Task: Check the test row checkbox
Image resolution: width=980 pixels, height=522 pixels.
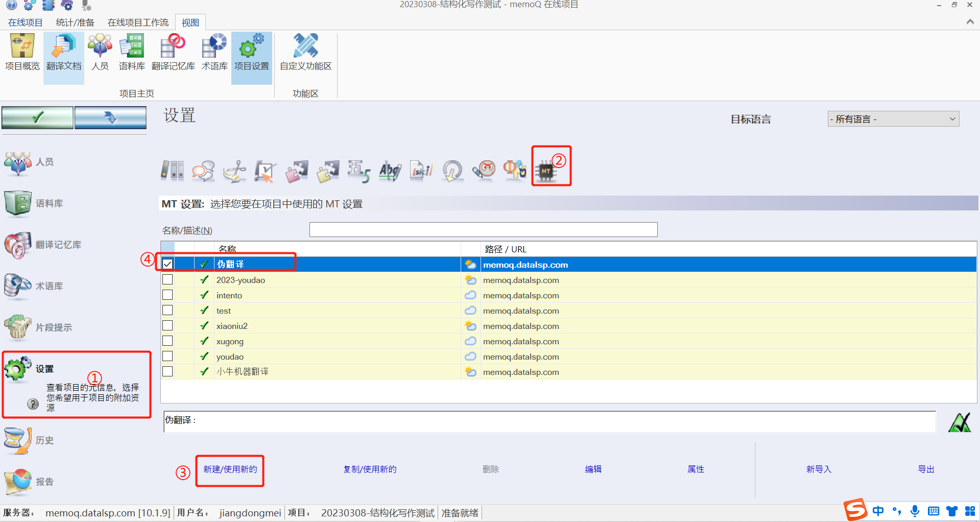Action: tap(168, 311)
